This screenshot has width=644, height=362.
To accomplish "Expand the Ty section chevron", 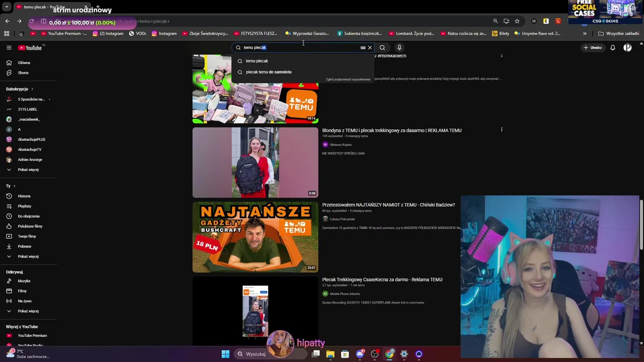I will coord(14,186).
